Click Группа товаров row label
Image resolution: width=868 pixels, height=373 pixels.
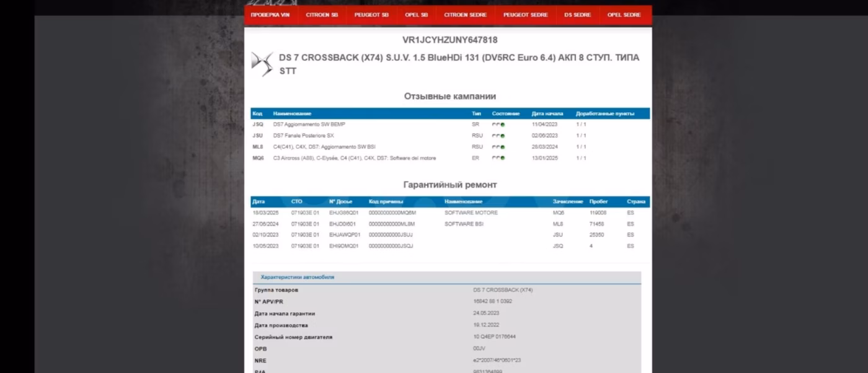[277, 290]
